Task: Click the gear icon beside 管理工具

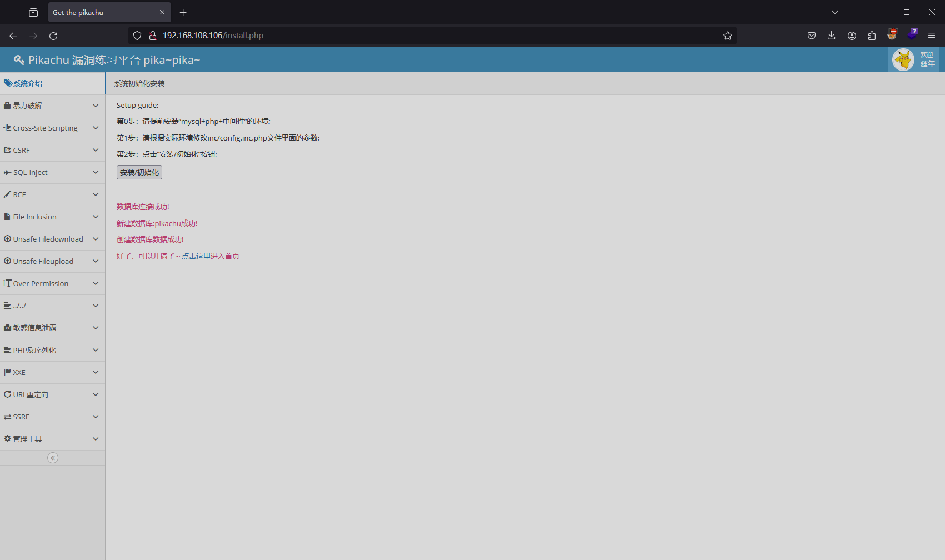Action: pyautogui.click(x=7, y=439)
